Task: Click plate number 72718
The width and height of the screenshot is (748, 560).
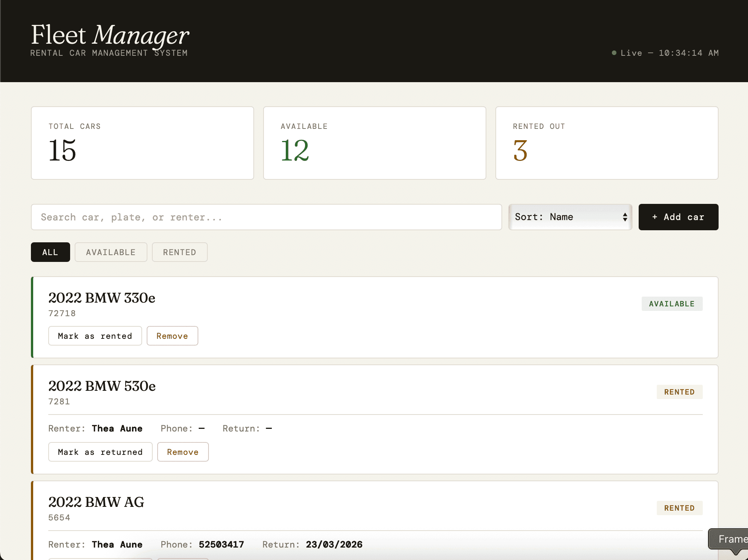Action: click(x=62, y=314)
